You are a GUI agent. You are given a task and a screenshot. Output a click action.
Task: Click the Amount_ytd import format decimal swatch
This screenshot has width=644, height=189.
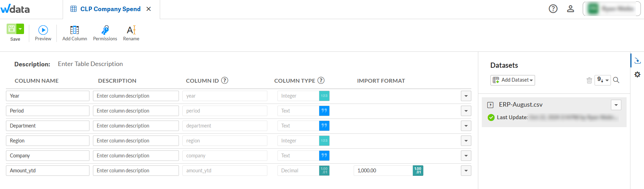(x=418, y=171)
